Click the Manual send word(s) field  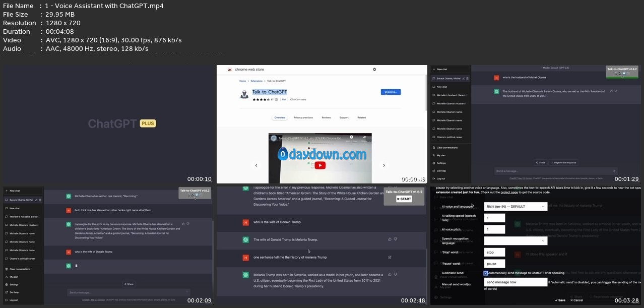click(x=516, y=282)
